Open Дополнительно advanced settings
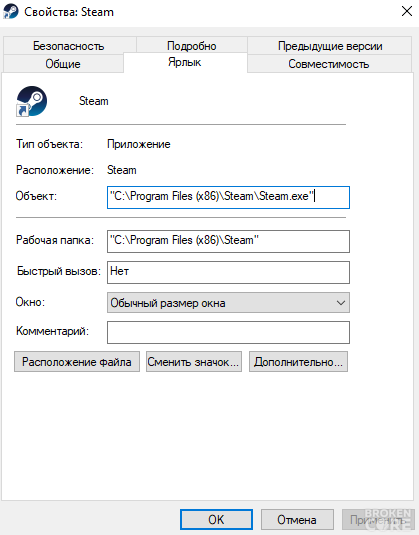 [298, 362]
